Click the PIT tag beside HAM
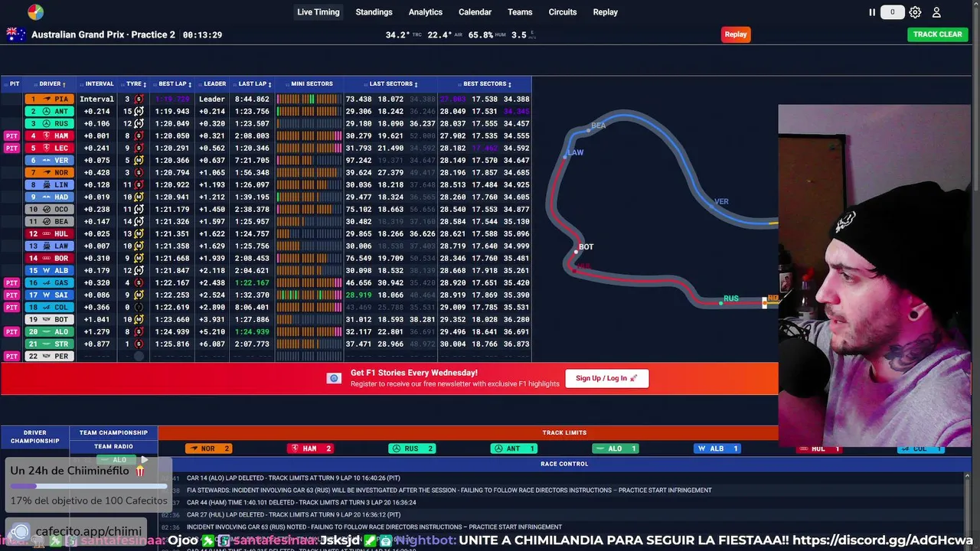The image size is (980, 551). [x=11, y=136]
